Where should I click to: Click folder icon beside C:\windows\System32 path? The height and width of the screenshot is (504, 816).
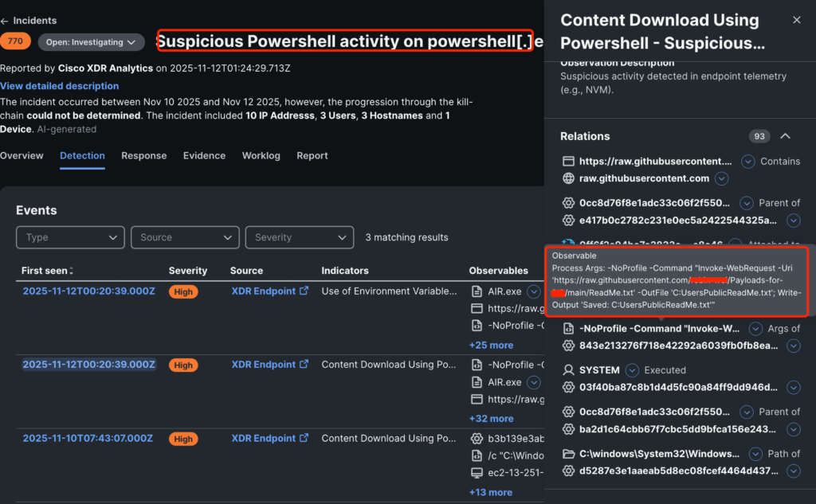568,454
